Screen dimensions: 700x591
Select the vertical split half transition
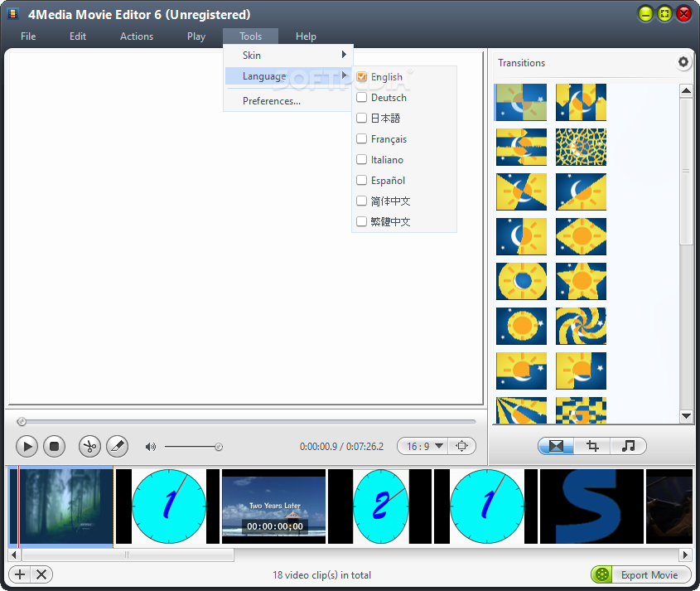point(521,236)
